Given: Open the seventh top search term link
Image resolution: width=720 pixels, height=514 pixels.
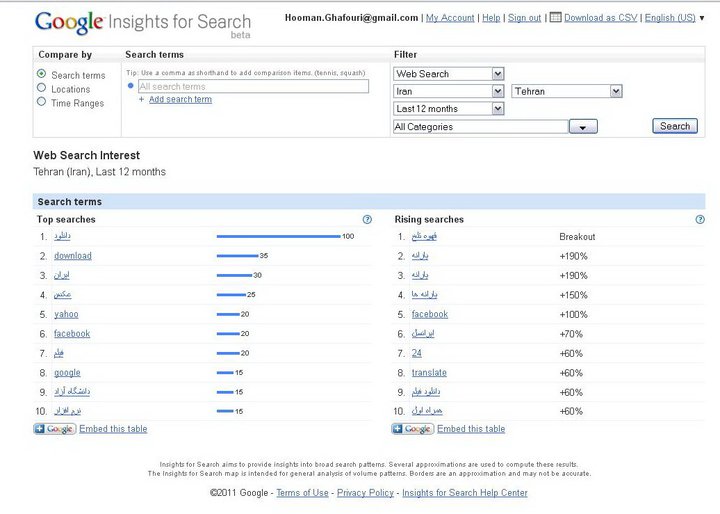Looking at the screenshot, I should [59, 353].
